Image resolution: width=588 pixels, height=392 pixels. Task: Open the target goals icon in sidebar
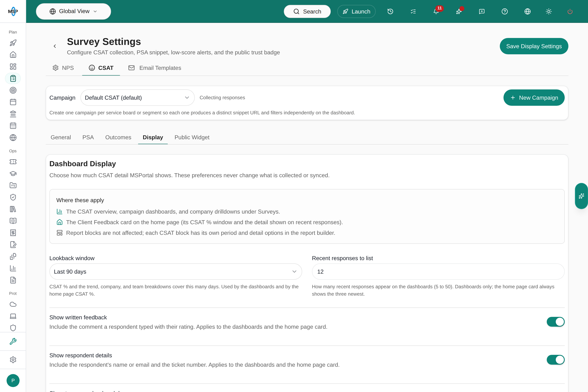tap(13, 90)
